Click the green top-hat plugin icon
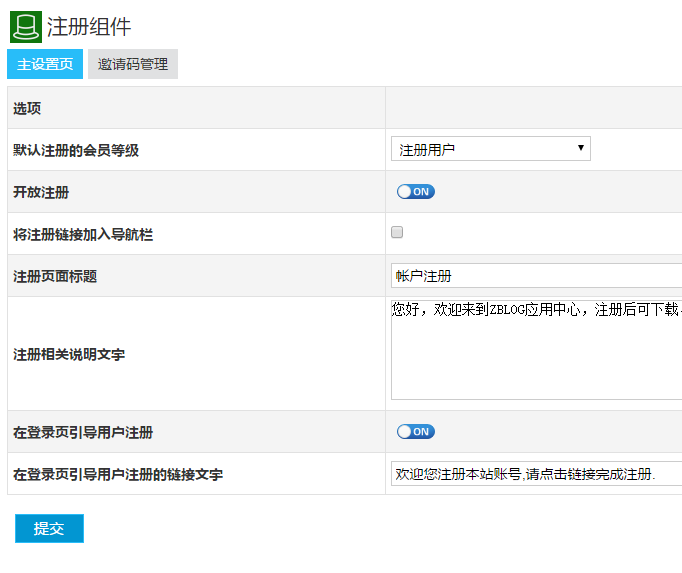 (26, 26)
